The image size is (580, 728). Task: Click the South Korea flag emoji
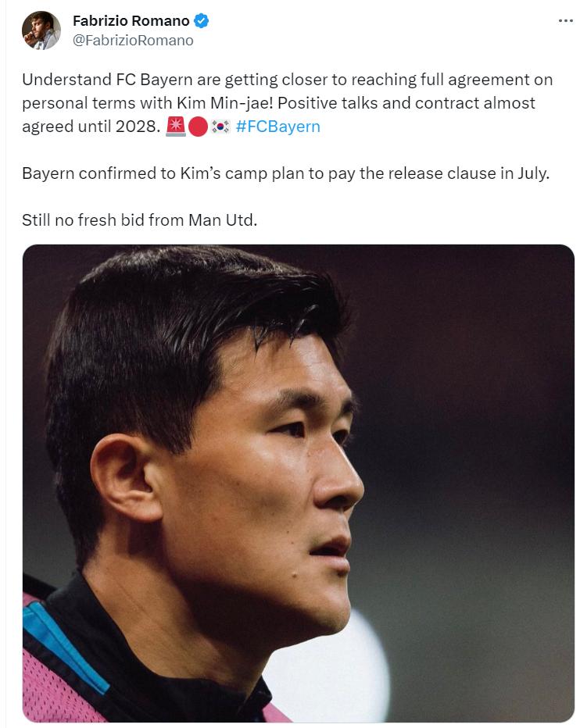[x=220, y=127]
